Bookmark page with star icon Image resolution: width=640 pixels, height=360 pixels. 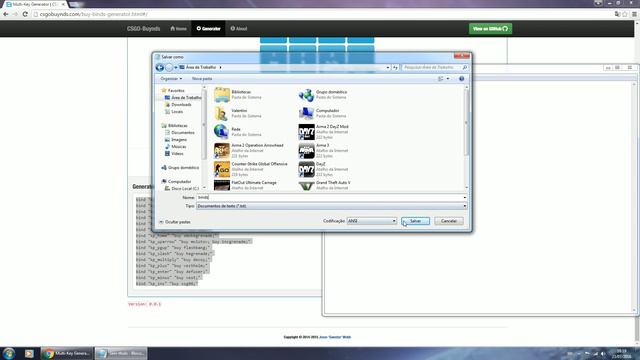tap(625, 14)
